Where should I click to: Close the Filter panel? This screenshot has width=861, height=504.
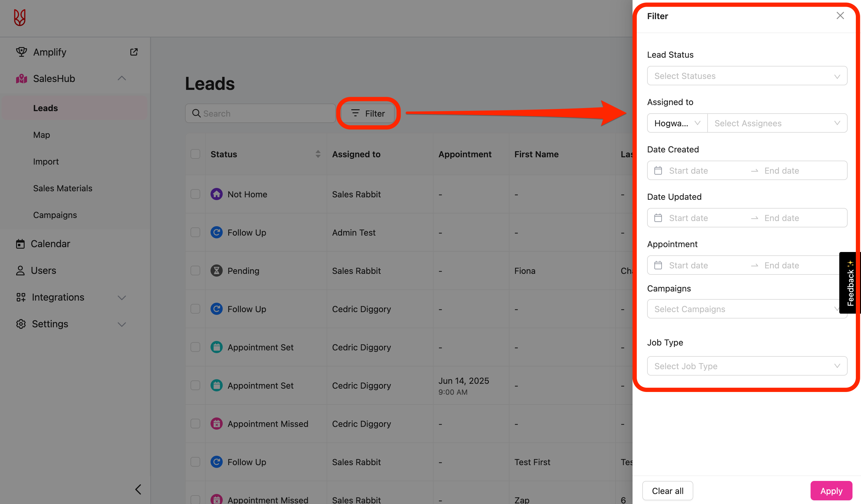[x=840, y=16]
